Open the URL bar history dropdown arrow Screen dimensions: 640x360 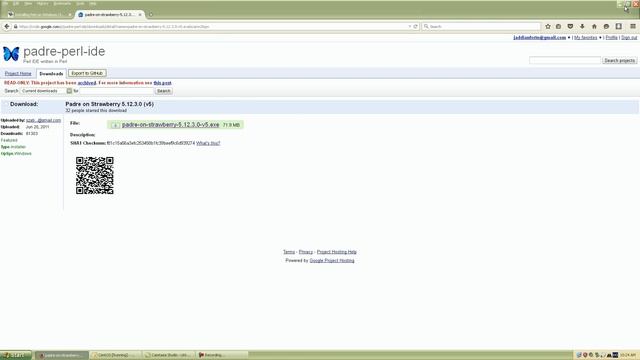click(x=409, y=26)
